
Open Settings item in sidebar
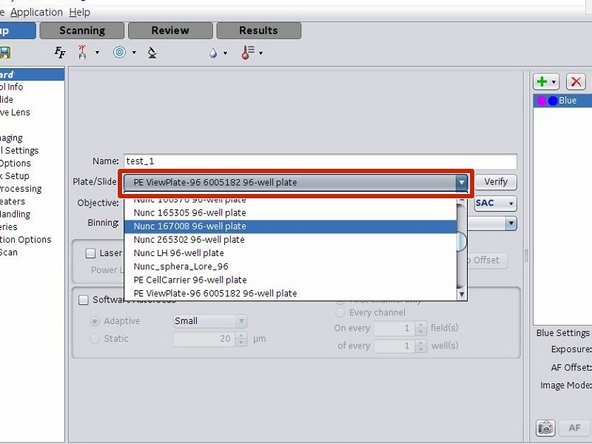(19, 151)
